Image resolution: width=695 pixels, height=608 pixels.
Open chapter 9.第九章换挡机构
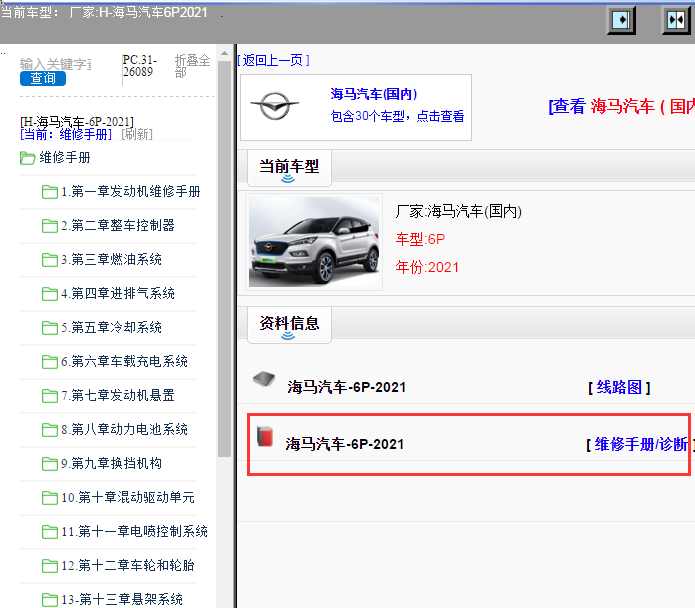pyautogui.click(x=111, y=464)
